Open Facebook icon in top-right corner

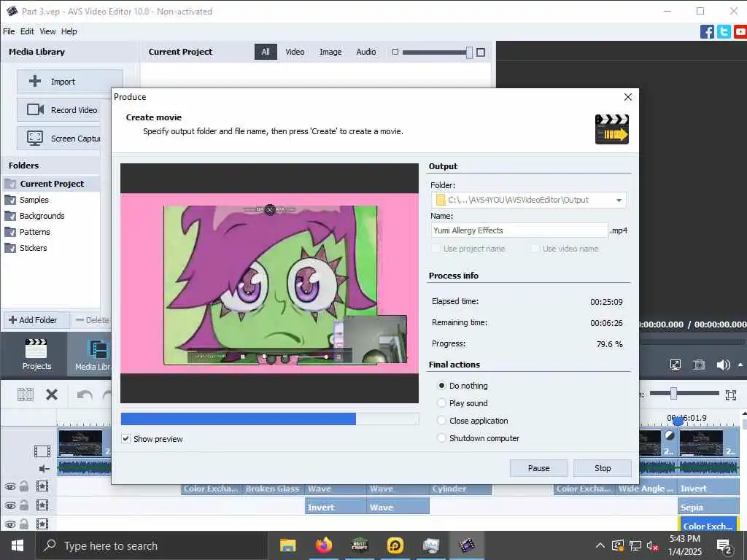coord(707,31)
